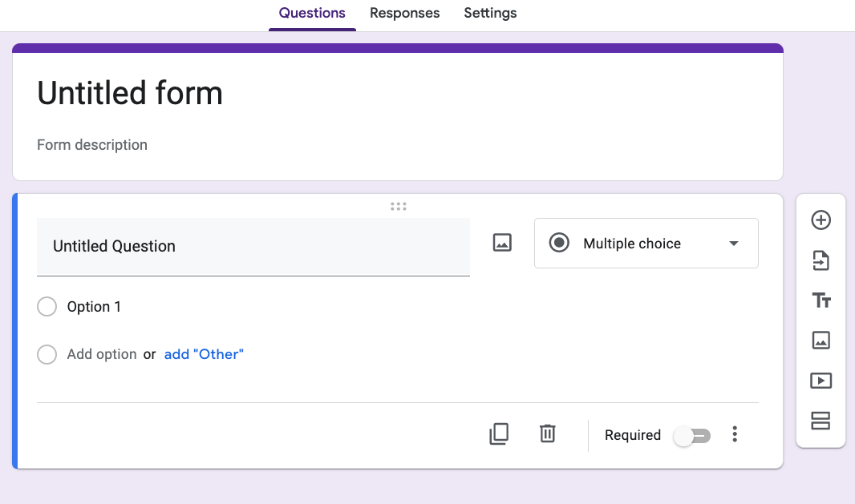Click the Untitled form title

[x=130, y=94]
